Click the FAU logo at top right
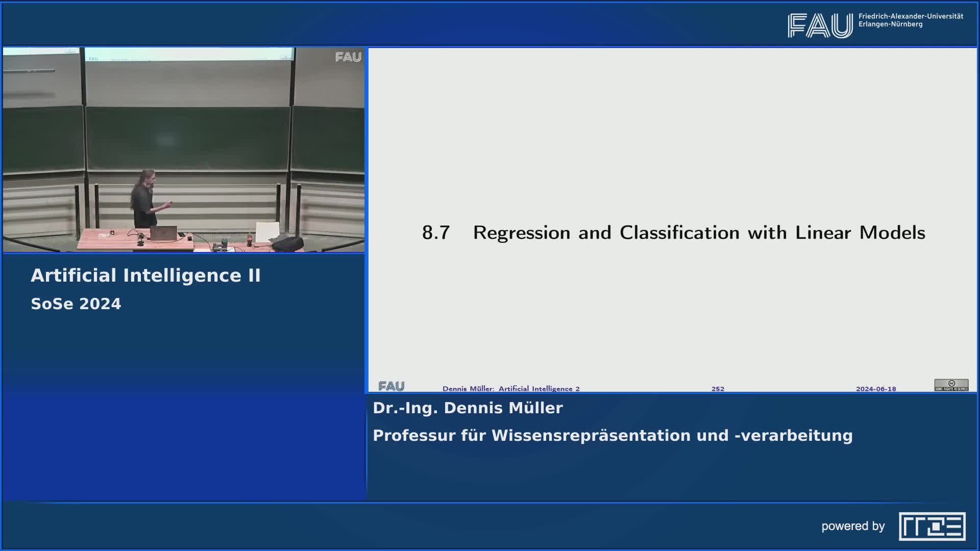Image resolution: width=980 pixels, height=551 pixels. coord(820,26)
